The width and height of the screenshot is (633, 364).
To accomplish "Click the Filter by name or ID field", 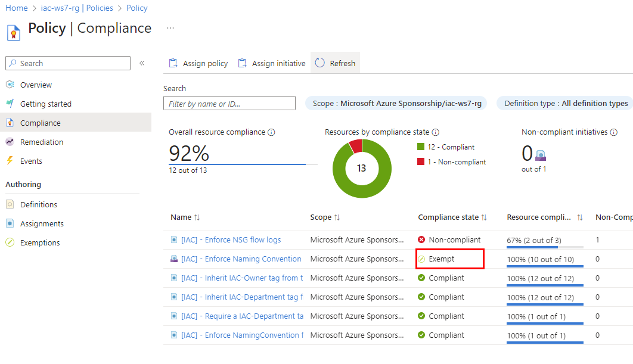I will (x=229, y=104).
